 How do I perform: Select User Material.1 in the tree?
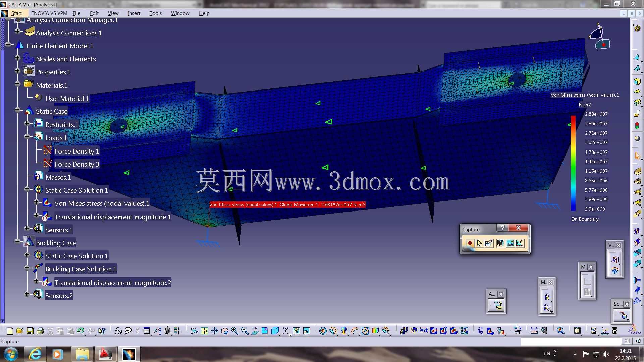(67, 99)
